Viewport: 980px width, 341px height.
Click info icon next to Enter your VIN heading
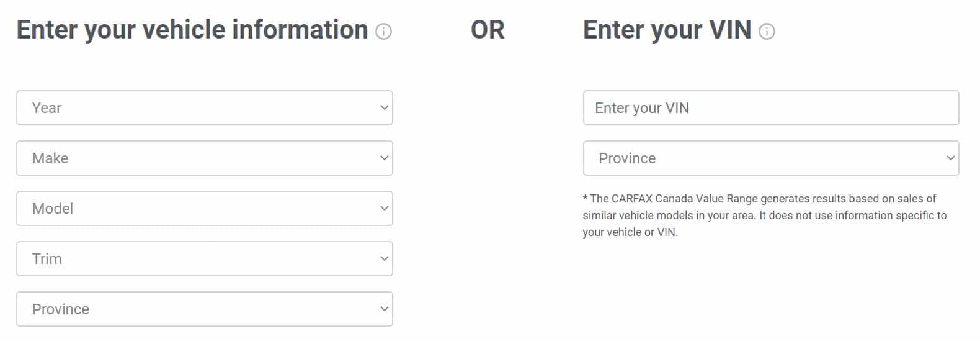(767, 31)
